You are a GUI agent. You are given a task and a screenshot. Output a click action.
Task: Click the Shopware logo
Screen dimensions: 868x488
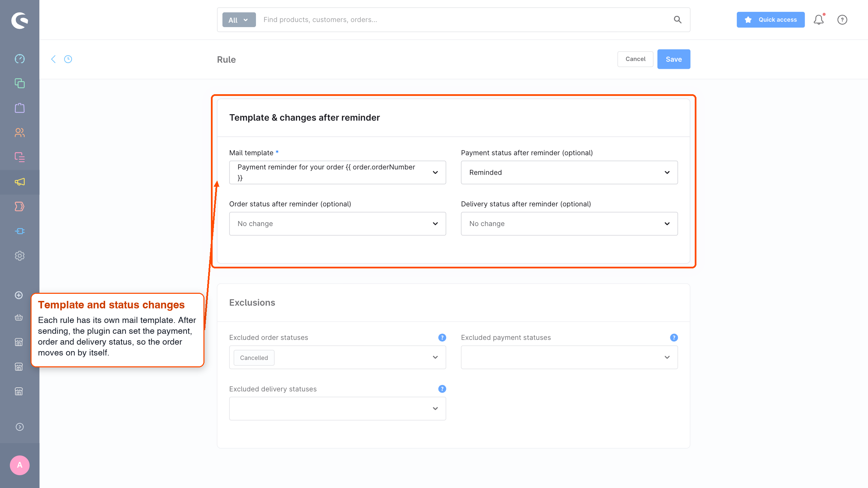click(20, 20)
